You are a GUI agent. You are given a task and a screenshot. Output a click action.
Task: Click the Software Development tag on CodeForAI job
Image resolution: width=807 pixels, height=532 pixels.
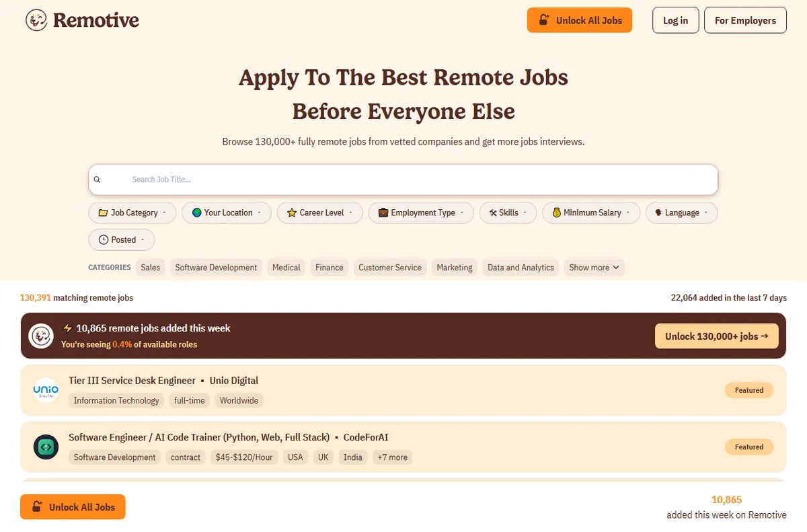pos(115,457)
